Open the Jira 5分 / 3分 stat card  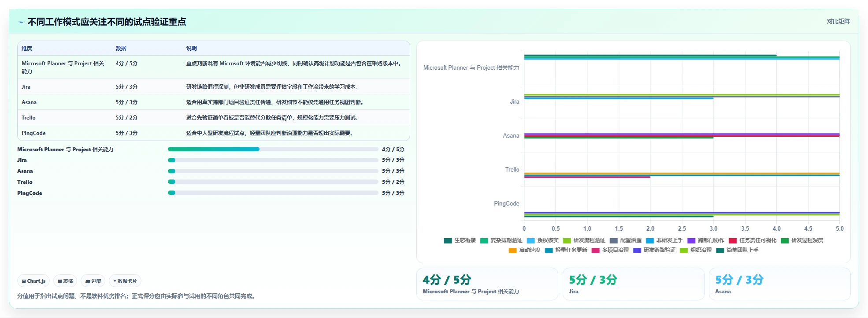click(x=634, y=284)
